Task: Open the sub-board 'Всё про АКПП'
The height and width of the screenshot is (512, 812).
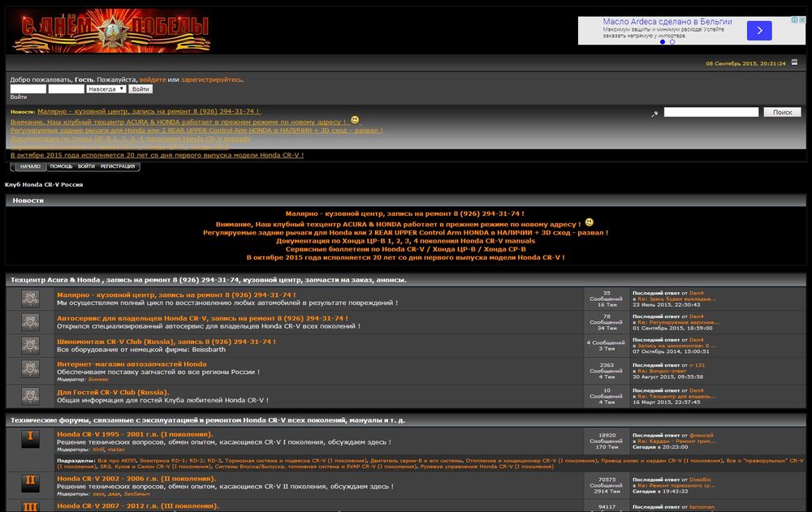Action: [x=117, y=460]
